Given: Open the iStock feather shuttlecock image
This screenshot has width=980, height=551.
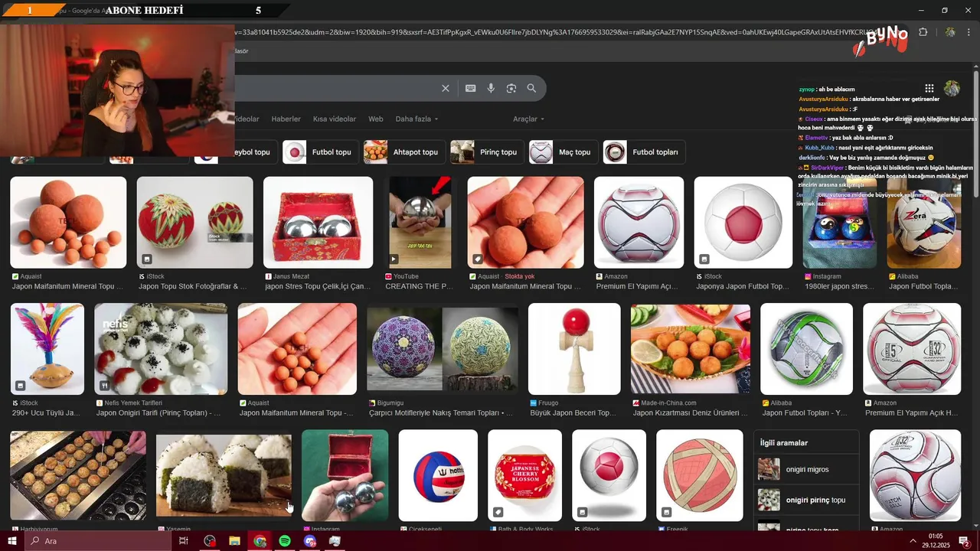Looking at the screenshot, I should point(47,349).
